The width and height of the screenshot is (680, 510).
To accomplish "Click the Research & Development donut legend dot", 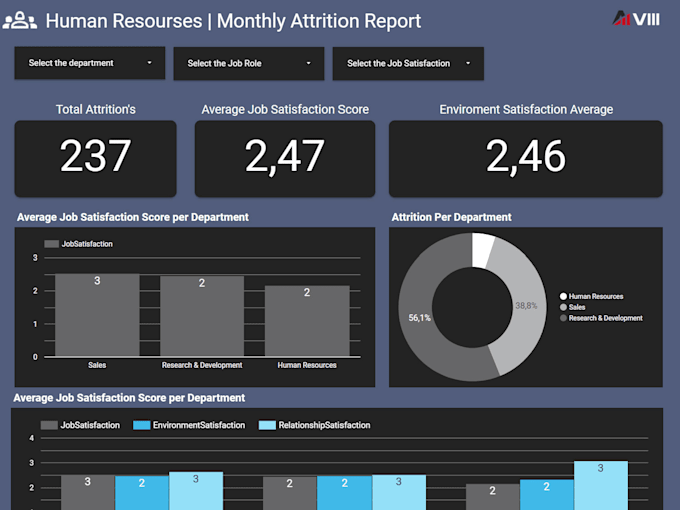I will (563, 318).
